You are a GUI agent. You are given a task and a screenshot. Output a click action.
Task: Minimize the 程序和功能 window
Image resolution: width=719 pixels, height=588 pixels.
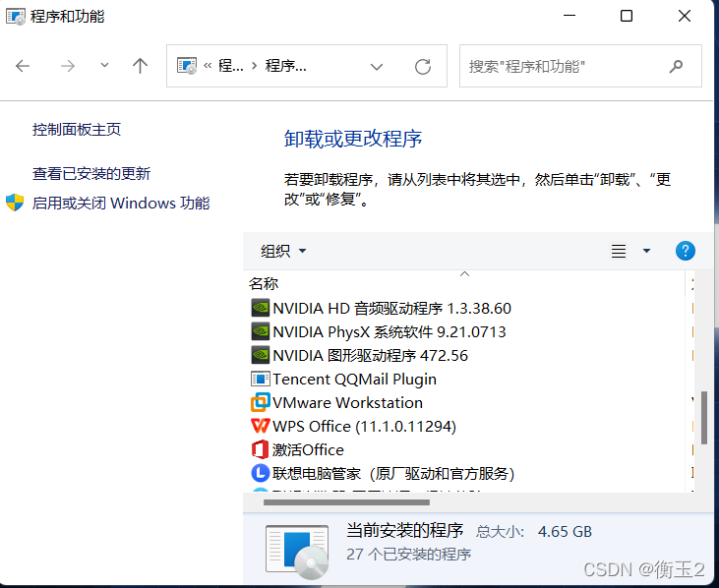pos(569,16)
